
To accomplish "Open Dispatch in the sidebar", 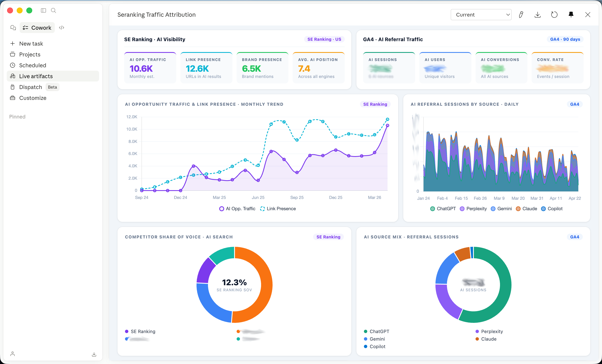I will pos(53,87).
